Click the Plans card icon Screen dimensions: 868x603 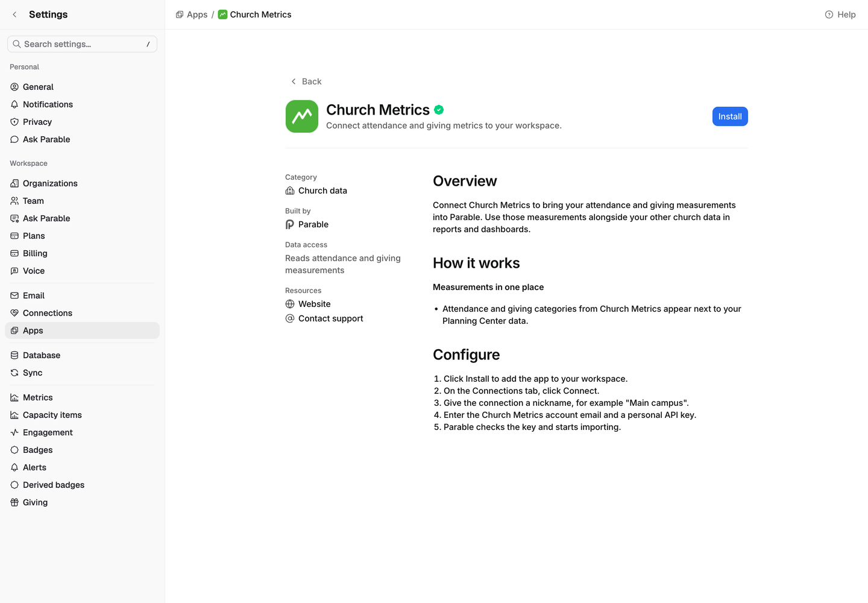[14, 236]
